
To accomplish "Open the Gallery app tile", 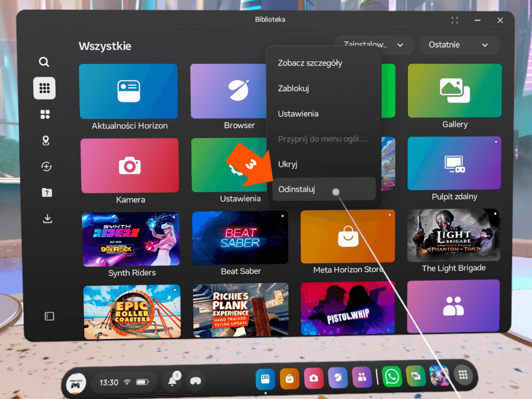I will coord(454,91).
